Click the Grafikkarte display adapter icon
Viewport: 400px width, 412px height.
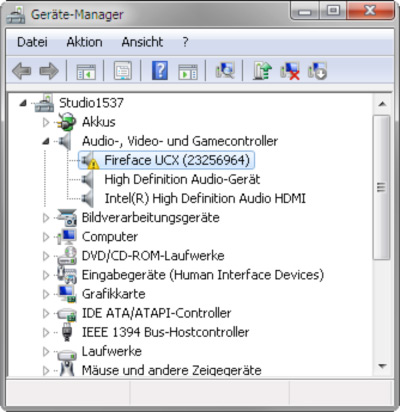[x=67, y=294]
